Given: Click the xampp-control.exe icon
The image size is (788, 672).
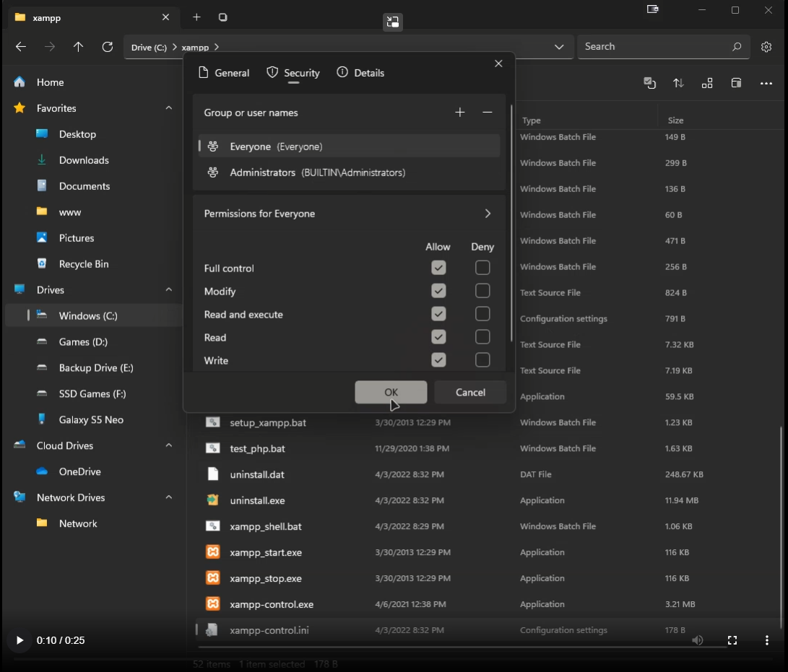Looking at the screenshot, I should pyautogui.click(x=212, y=603).
